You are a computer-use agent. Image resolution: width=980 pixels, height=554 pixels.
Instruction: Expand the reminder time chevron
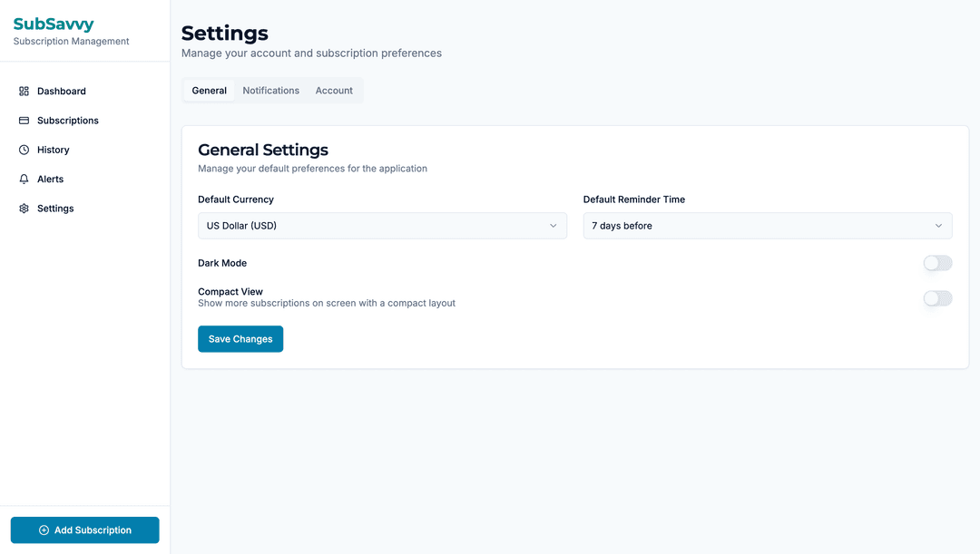pyautogui.click(x=940, y=225)
